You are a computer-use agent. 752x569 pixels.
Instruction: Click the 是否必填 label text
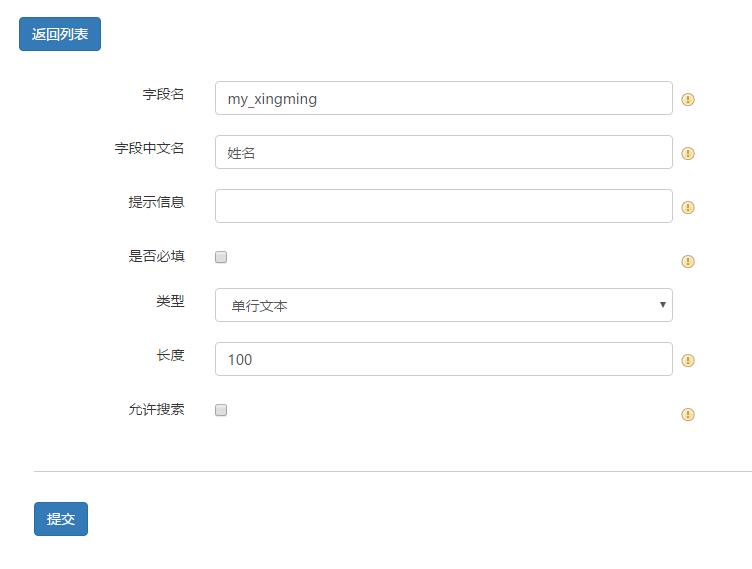coord(156,256)
